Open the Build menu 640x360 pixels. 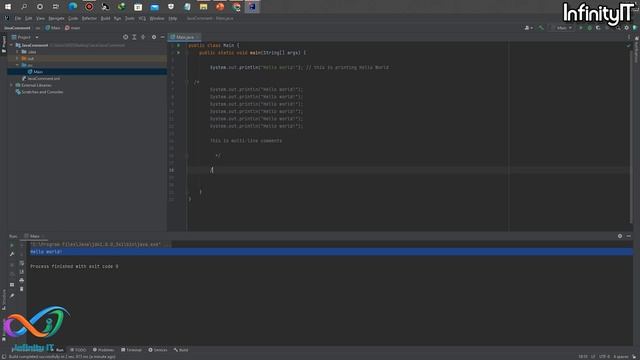[105, 18]
